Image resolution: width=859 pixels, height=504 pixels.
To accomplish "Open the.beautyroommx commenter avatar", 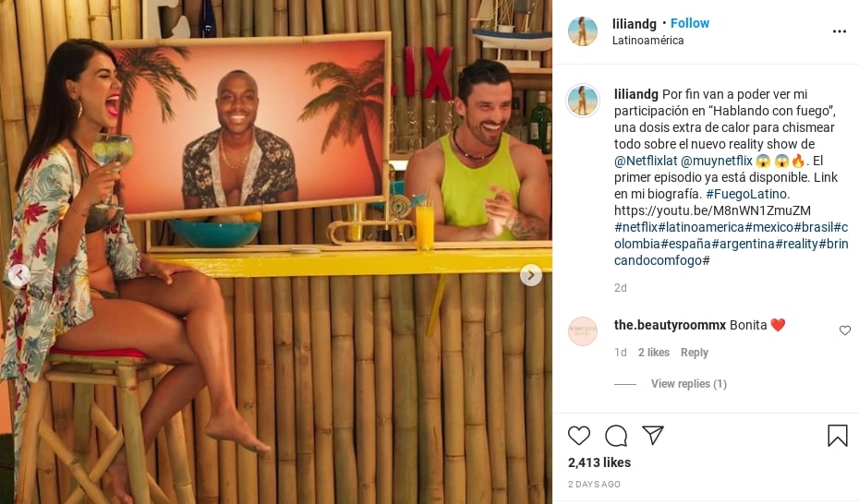I will [x=582, y=331].
